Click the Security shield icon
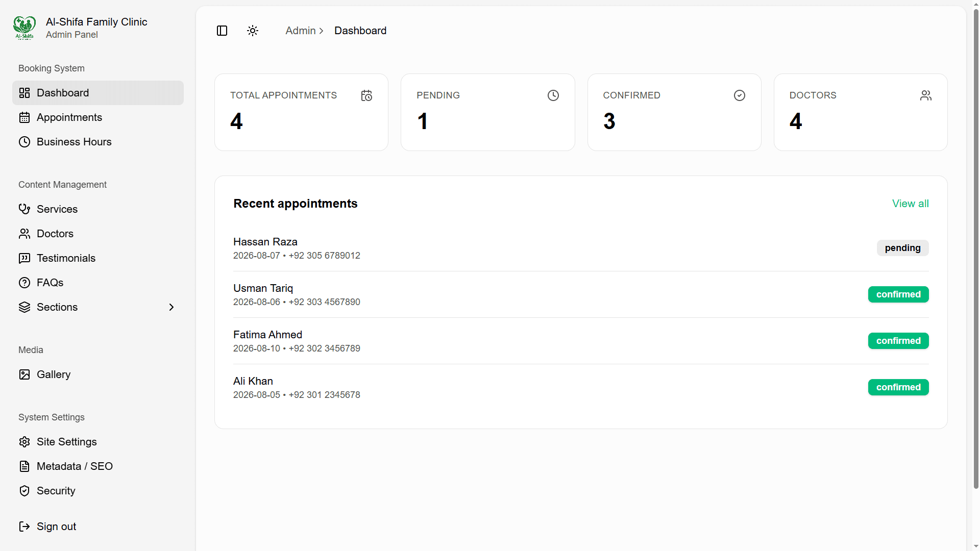 [24, 491]
